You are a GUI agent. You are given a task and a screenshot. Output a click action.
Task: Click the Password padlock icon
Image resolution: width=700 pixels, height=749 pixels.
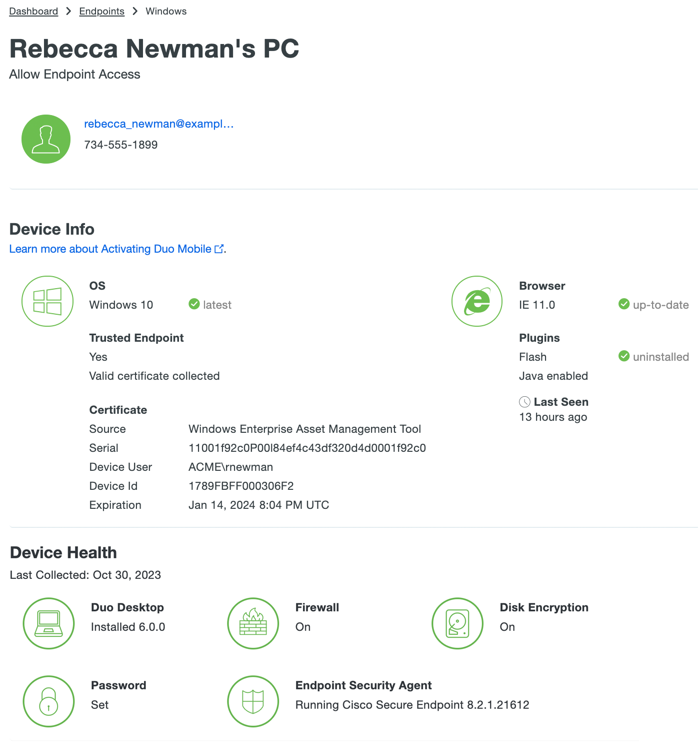(x=48, y=701)
